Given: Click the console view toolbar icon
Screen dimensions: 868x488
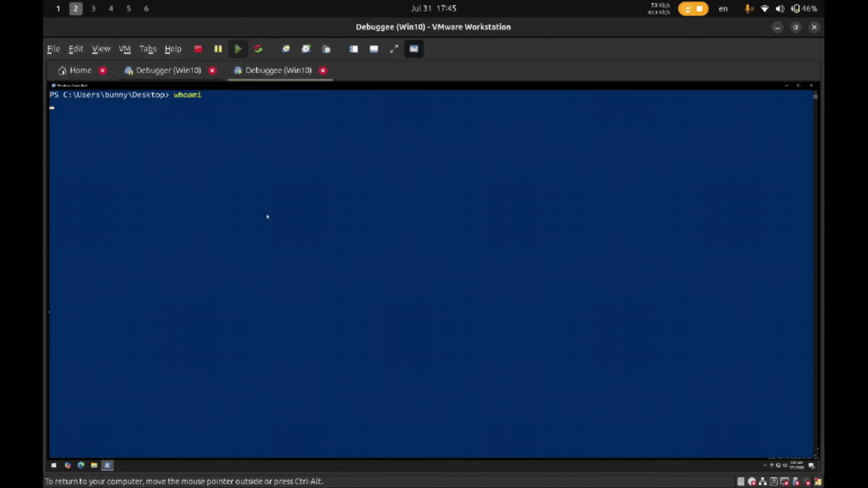Looking at the screenshot, I should [414, 49].
